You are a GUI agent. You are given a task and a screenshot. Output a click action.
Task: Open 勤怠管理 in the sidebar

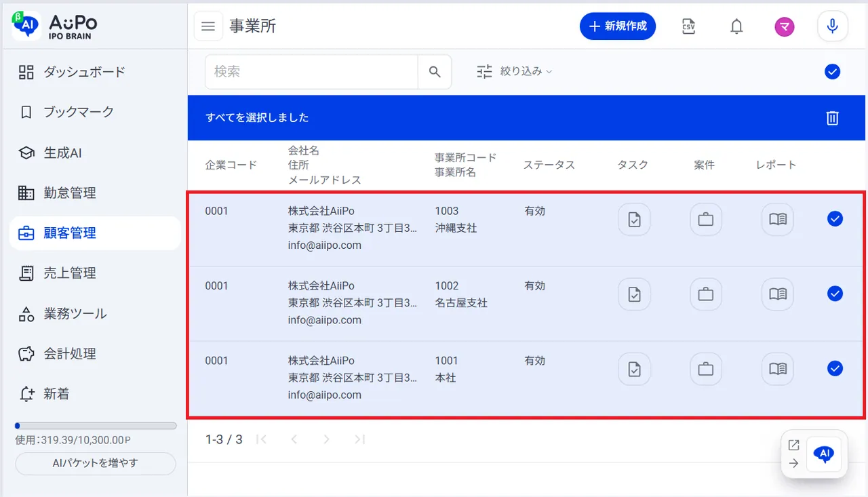[x=95, y=193]
